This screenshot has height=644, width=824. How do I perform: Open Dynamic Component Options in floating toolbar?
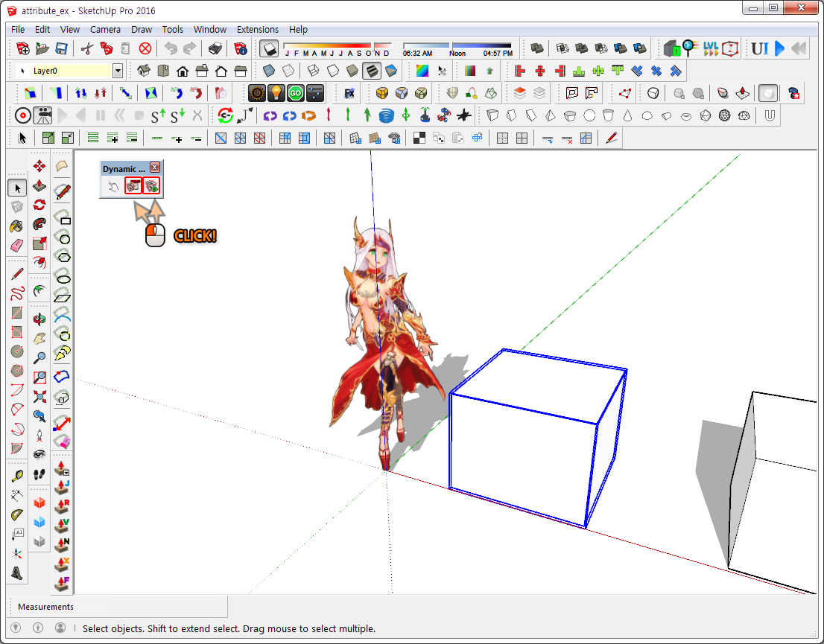tap(133, 186)
